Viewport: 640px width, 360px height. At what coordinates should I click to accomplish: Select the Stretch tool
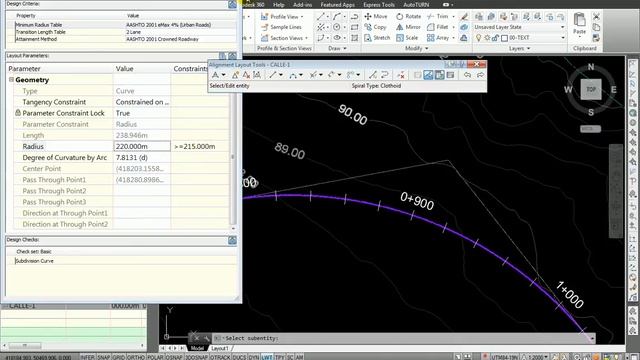[x=377, y=38]
